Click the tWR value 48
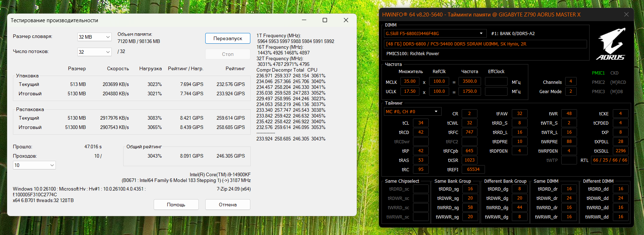 pos(569,114)
